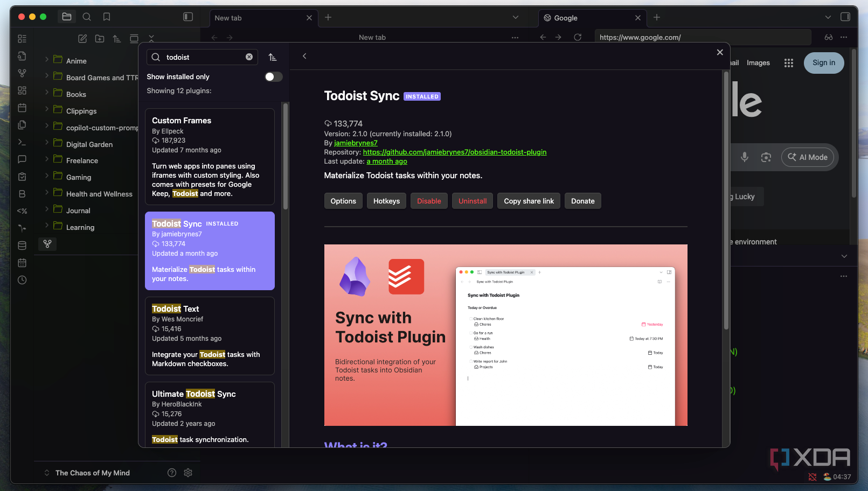Open Todoist Sync Options
Viewport: 868px width, 491px height.
coord(343,201)
